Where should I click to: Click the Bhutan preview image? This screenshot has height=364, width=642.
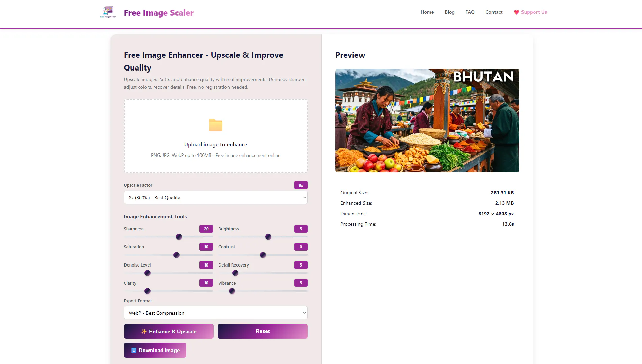pos(427,120)
